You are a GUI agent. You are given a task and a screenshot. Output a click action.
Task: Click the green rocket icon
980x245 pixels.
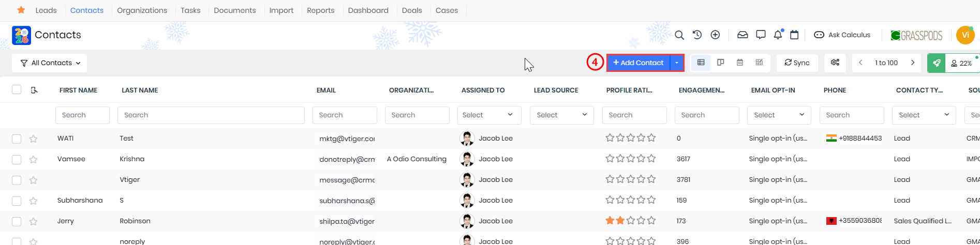937,63
